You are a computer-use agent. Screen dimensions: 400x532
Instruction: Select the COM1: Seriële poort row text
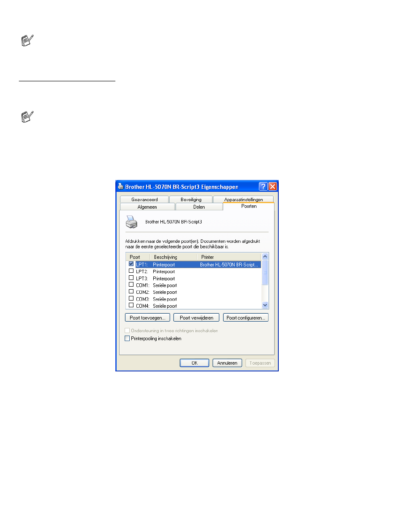(x=157, y=285)
